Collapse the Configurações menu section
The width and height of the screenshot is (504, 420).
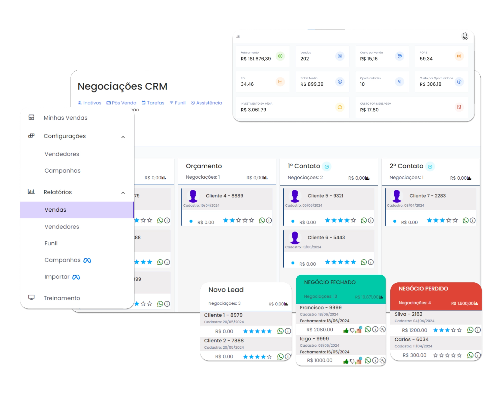[123, 137]
